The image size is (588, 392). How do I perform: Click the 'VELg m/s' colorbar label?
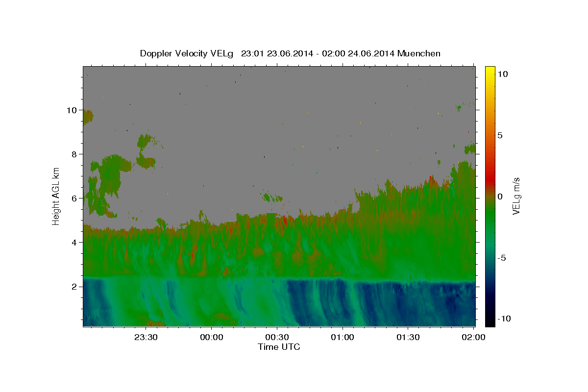coord(516,196)
